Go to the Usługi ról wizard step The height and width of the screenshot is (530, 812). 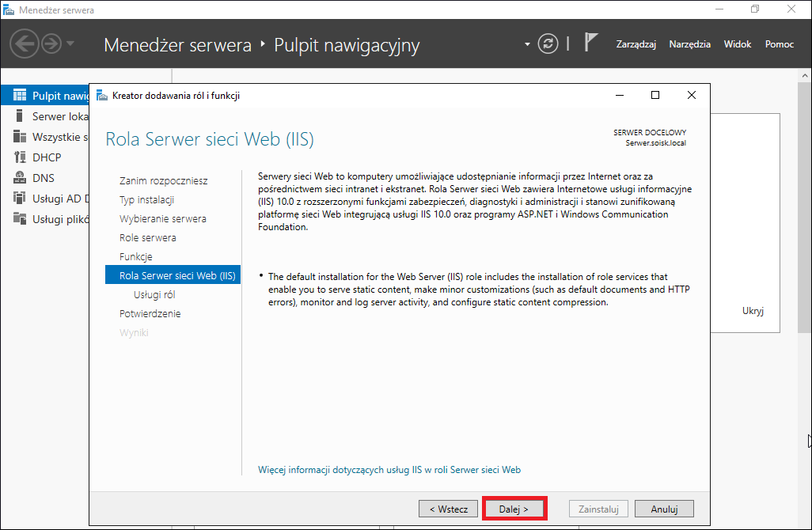(x=154, y=294)
